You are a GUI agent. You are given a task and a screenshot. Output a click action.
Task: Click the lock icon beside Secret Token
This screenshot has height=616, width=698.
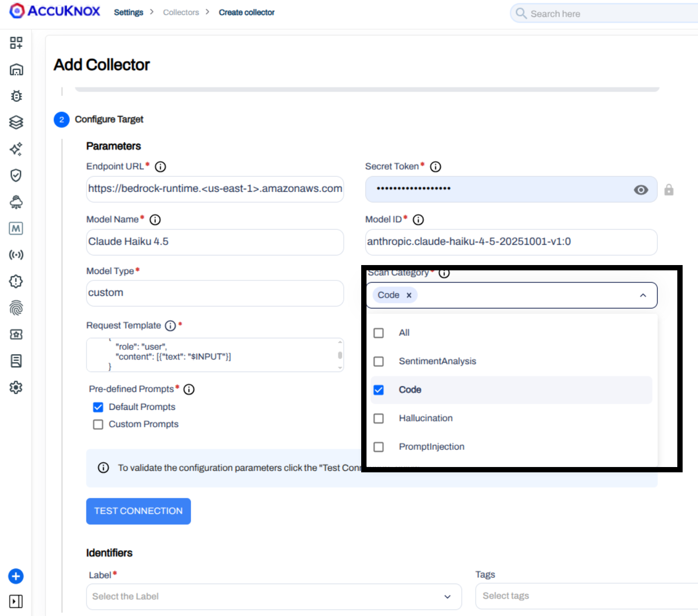669,190
